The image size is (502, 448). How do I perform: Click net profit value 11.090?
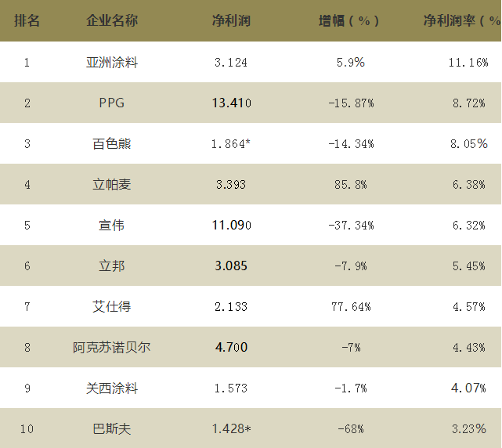231,226
